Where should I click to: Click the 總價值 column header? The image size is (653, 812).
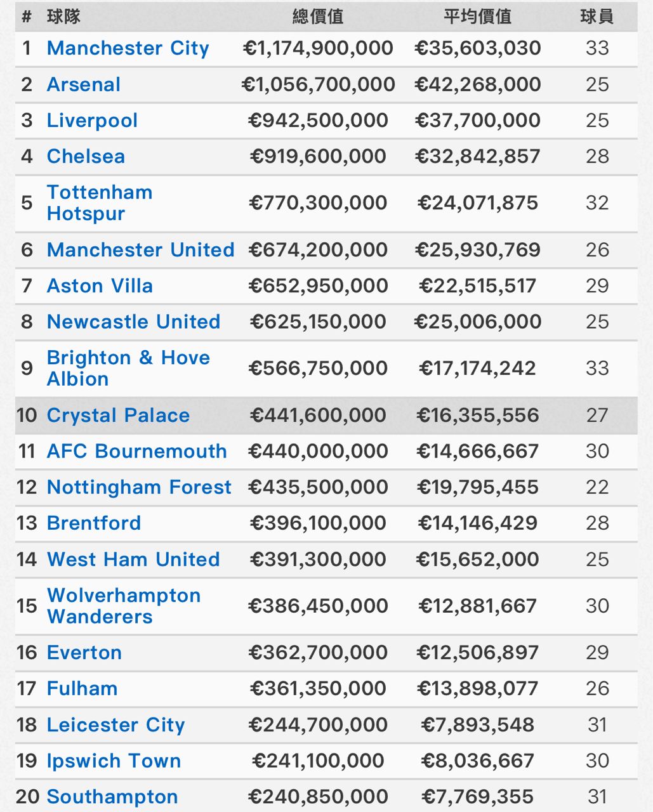(317, 16)
